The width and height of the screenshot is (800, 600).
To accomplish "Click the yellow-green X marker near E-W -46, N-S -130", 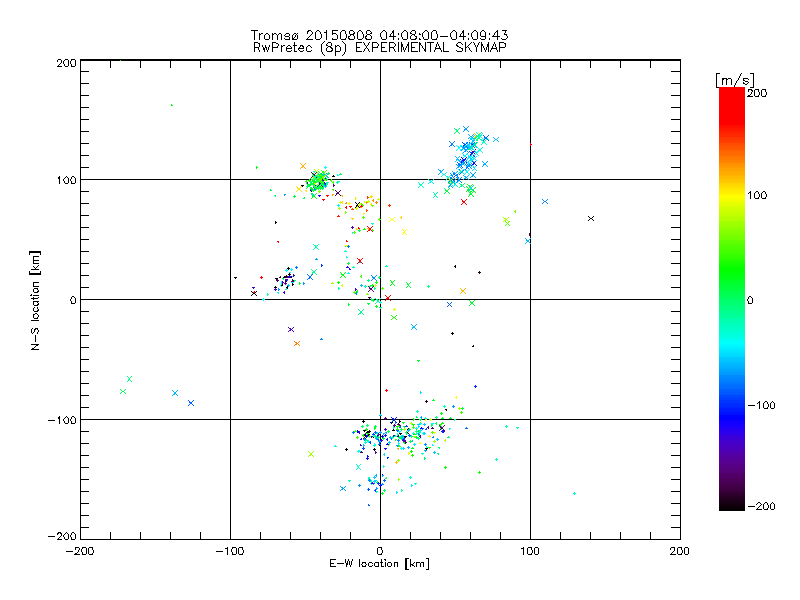I will coord(311,454).
